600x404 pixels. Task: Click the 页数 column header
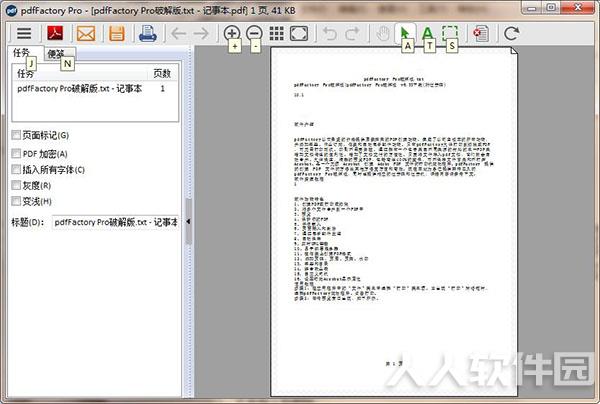click(162, 73)
